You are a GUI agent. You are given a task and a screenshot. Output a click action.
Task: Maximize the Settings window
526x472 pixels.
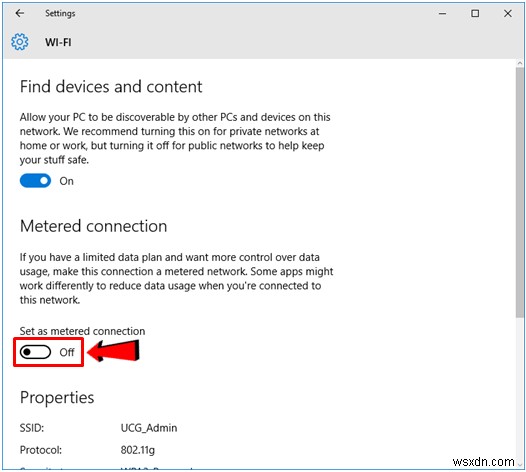(475, 13)
